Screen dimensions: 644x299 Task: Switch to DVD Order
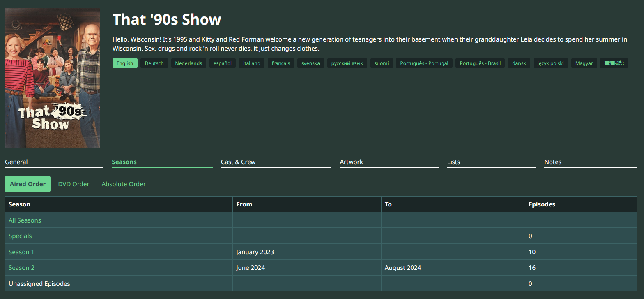pyautogui.click(x=74, y=184)
